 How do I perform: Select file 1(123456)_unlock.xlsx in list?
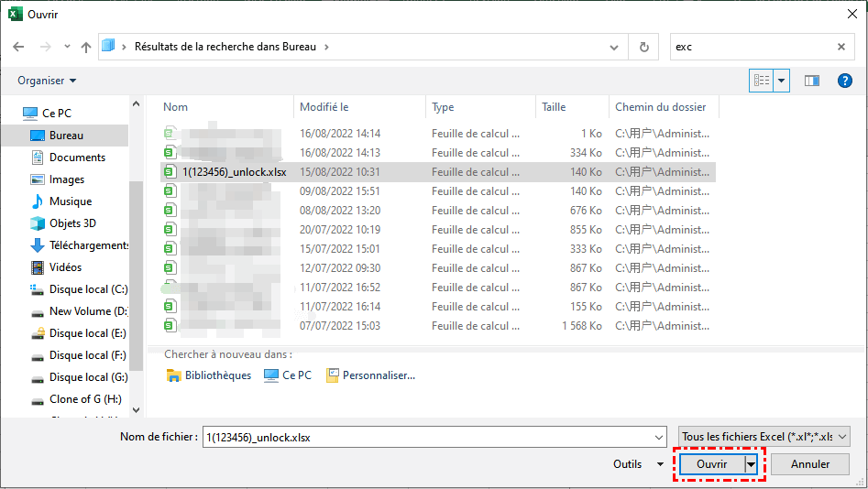(234, 172)
